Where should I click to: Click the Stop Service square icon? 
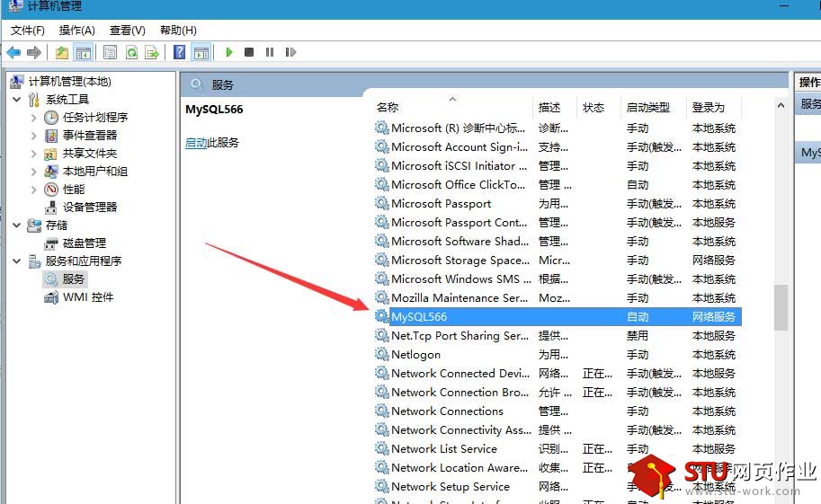pos(249,52)
